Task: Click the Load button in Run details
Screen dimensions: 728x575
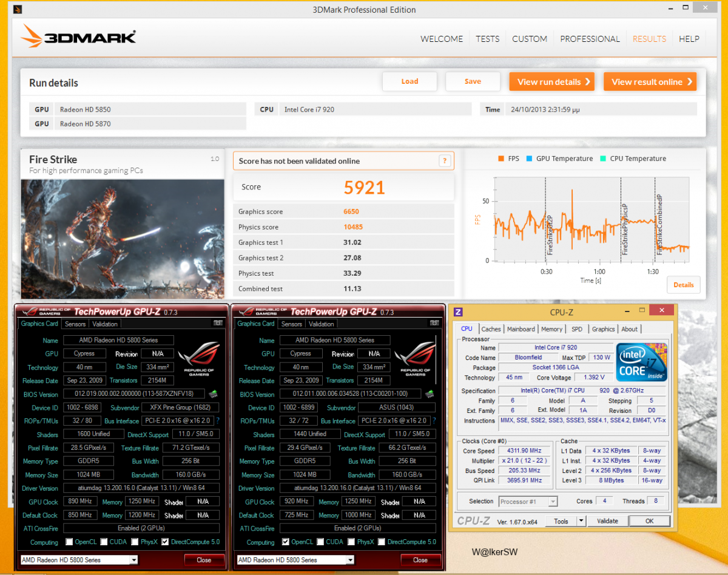Action: pyautogui.click(x=409, y=81)
